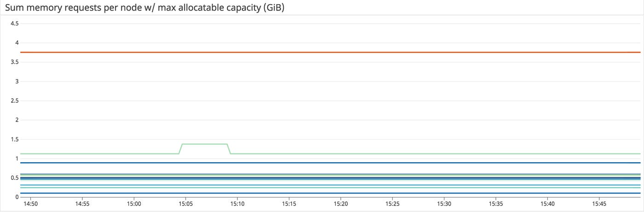The height and width of the screenshot is (212, 644).
Task: Click the chart title about memory requests
Action: pos(144,7)
